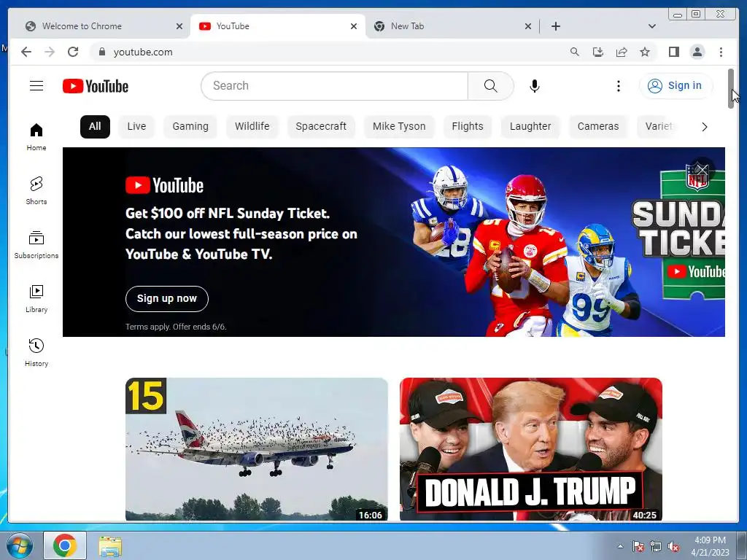Dismiss the NFL Sunday Ticket banner

click(703, 169)
